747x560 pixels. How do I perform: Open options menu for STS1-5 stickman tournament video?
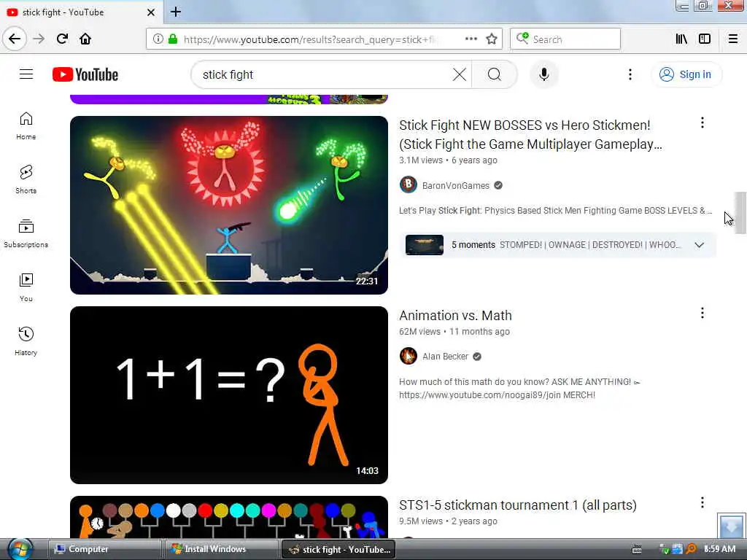click(x=703, y=502)
